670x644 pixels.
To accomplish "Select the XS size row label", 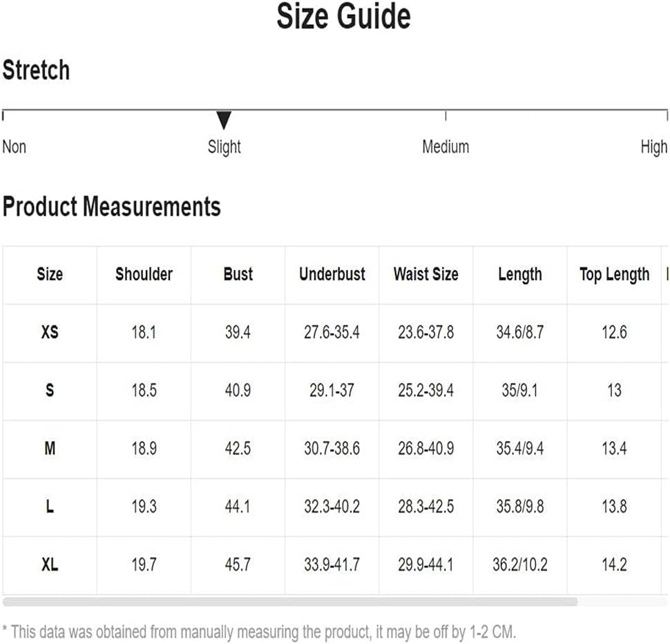I will (x=50, y=332).
